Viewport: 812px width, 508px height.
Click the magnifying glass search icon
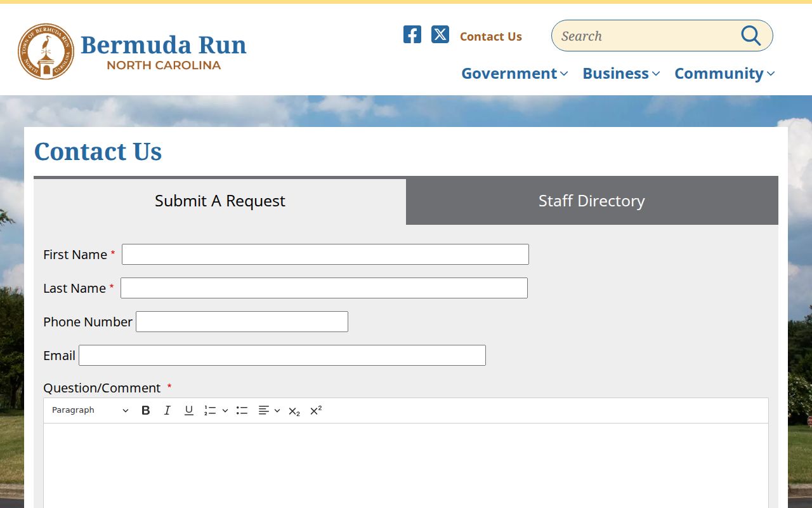(751, 36)
